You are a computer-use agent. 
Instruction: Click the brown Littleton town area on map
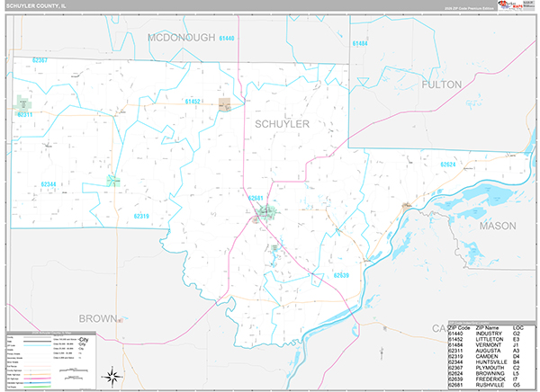[x=224, y=104]
